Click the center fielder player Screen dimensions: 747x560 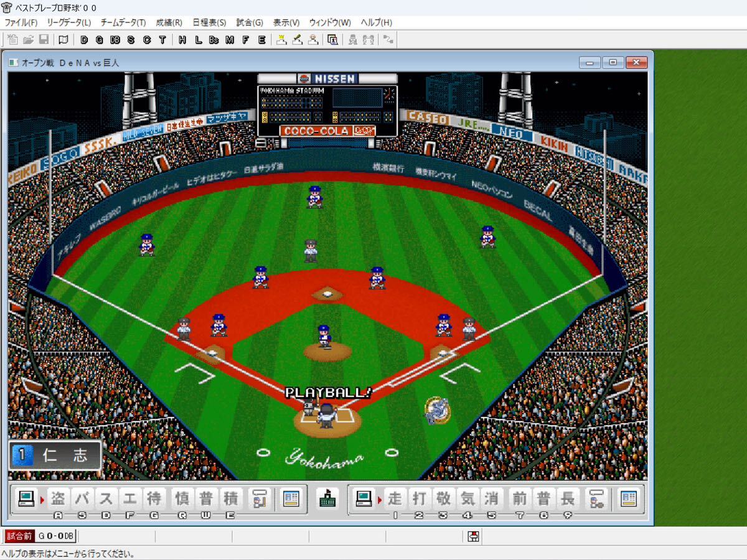315,197
